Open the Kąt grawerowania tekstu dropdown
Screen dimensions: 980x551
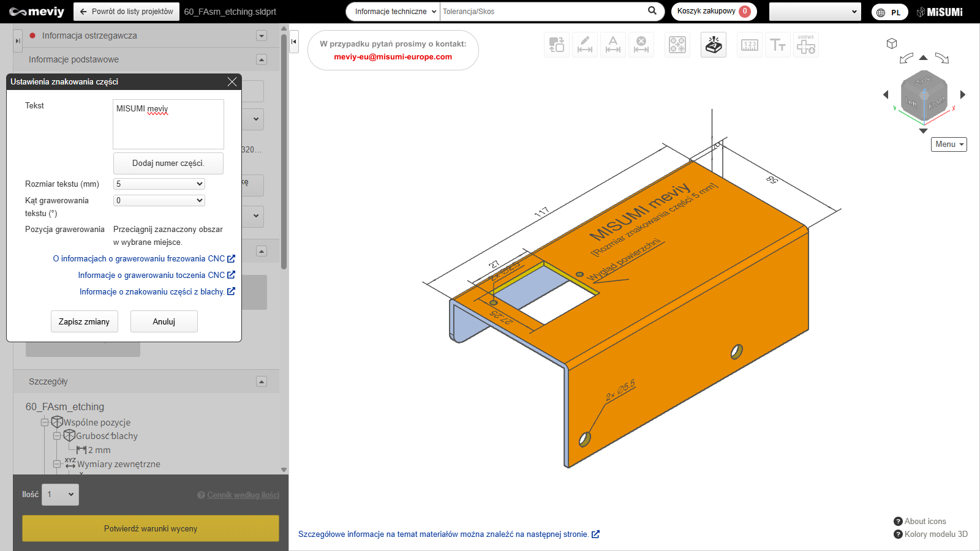[x=159, y=200]
